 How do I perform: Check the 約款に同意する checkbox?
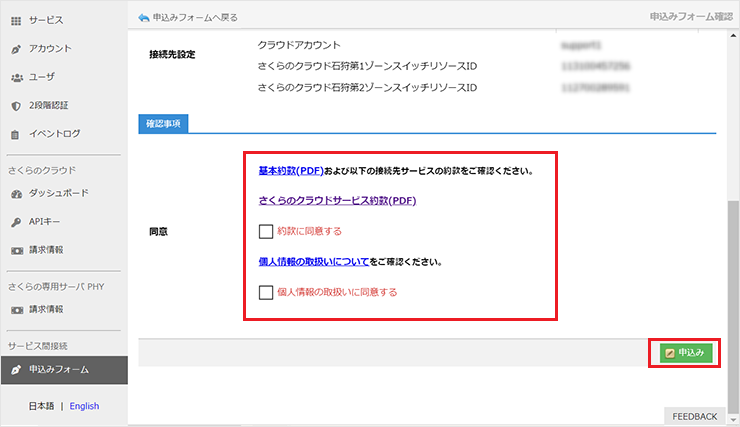coord(265,231)
